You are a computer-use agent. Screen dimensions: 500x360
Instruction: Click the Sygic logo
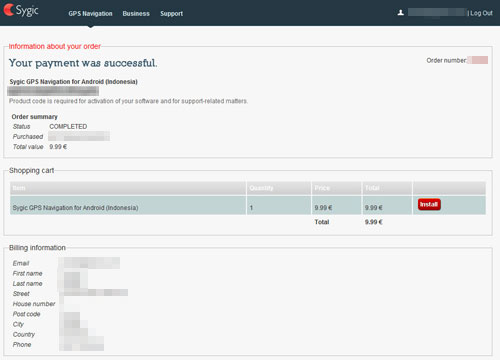pyautogui.click(x=21, y=10)
